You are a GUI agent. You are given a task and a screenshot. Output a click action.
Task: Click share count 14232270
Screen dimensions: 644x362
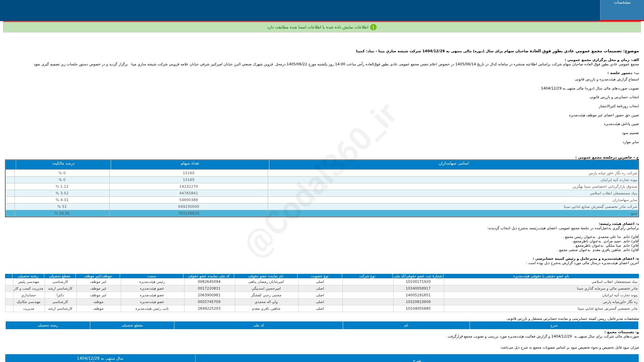[x=189, y=187]
